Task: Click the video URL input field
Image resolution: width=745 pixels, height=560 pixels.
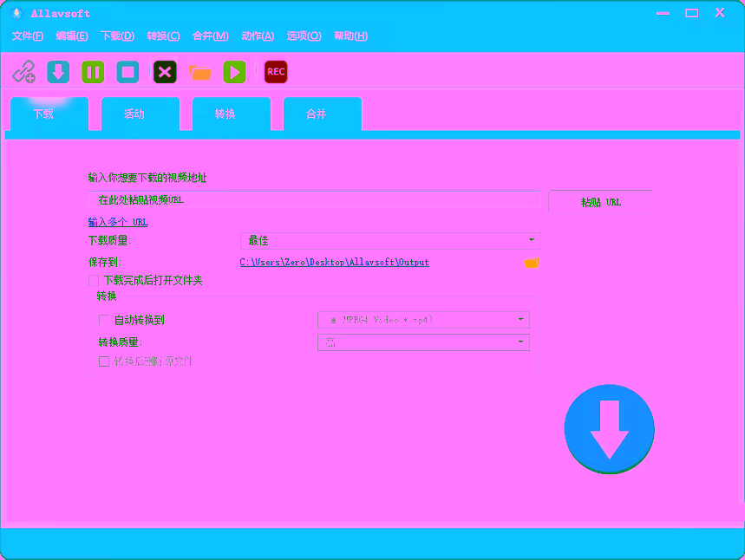Action: tap(314, 200)
